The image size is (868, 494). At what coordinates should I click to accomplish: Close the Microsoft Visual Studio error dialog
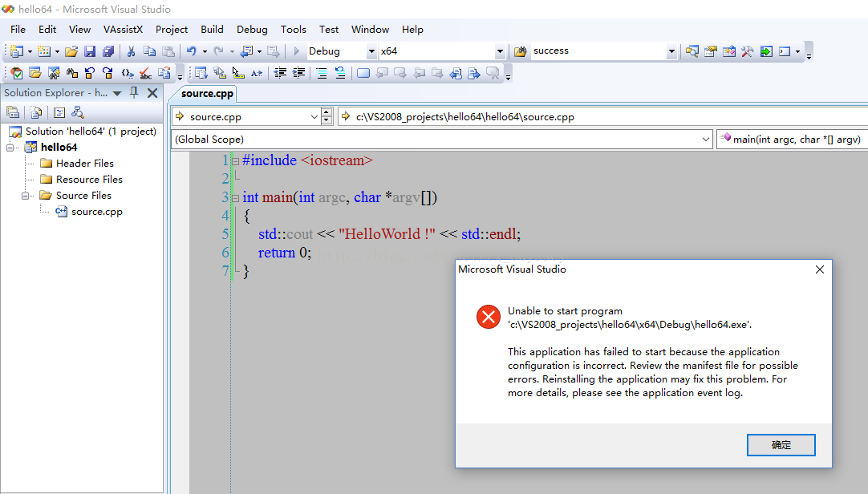pyautogui.click(x=820, y=269)
